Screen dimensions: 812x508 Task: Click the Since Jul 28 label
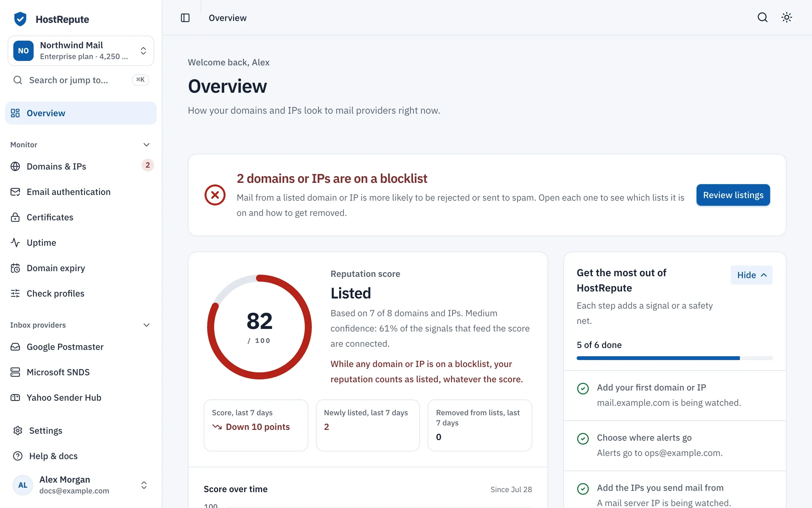pyautogui.click(x=511, y=490)
